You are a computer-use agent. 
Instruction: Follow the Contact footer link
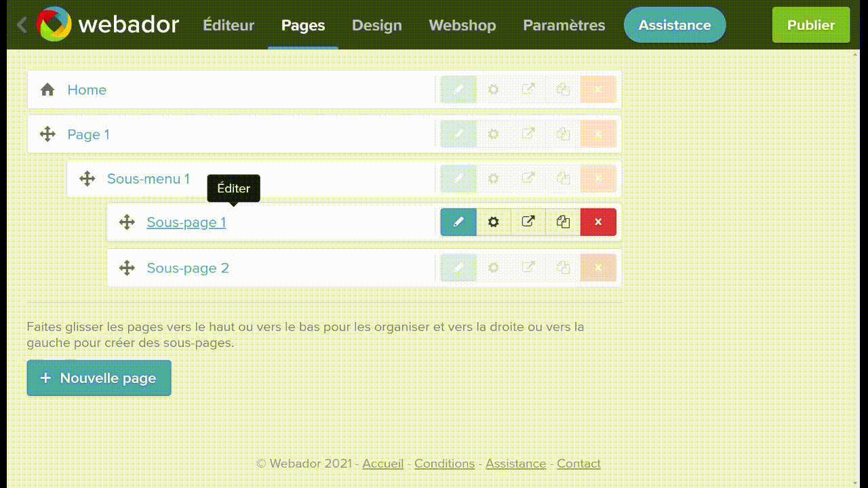579,464
